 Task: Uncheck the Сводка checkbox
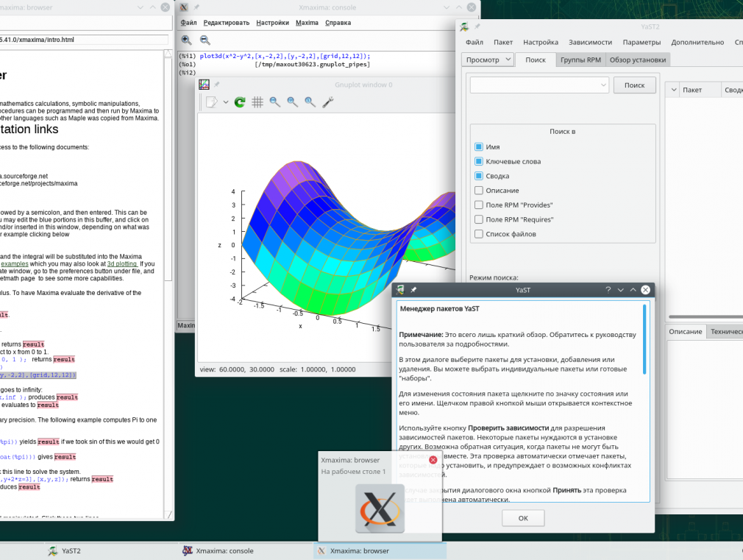click(x=479, y=176)
